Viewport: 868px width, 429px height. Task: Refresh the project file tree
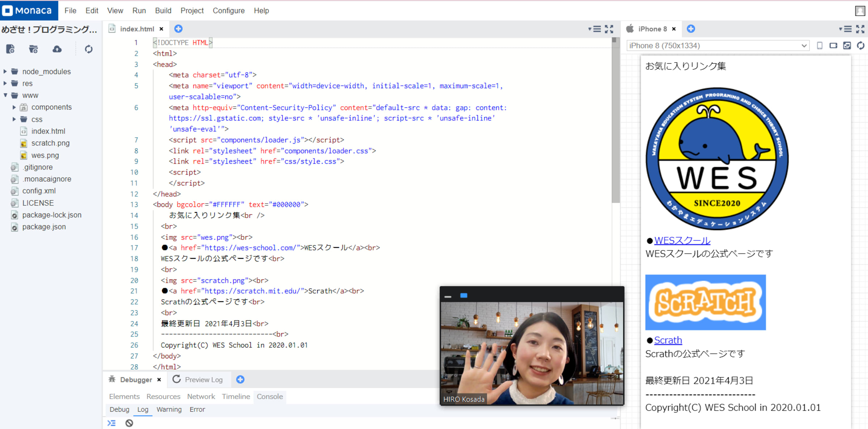pos(89,49)
